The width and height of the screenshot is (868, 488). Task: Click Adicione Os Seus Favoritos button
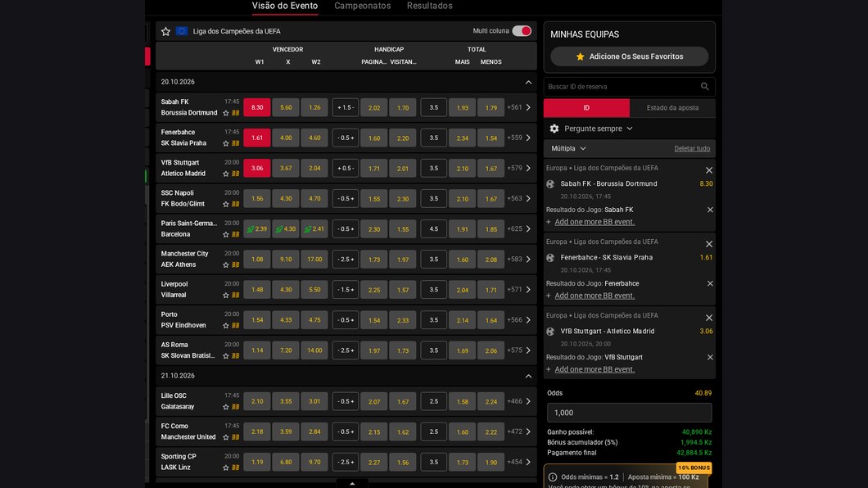(x=630, y=56)
